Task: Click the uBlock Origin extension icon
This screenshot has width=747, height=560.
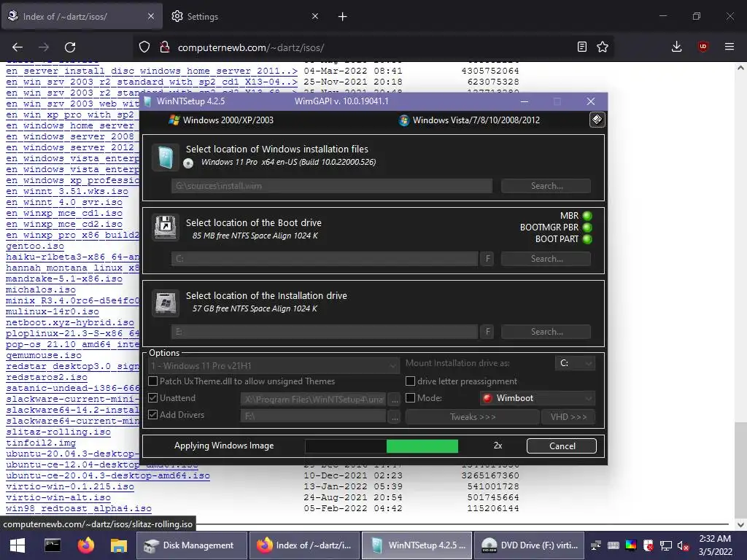Action: pyautogui.click(x=703, y=47)
